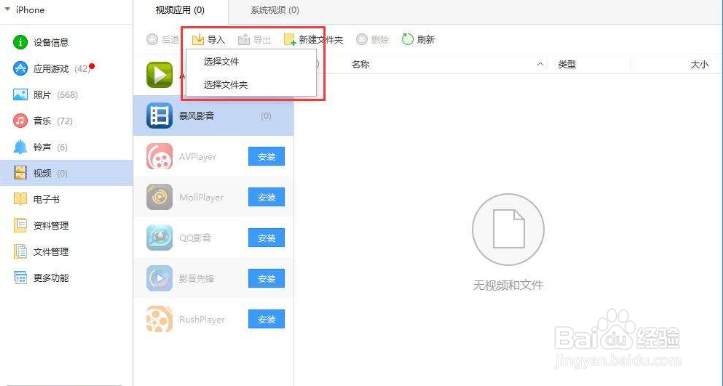Create a new folder with 新建文件夹
Screen dimensions: 723x386
314,40
